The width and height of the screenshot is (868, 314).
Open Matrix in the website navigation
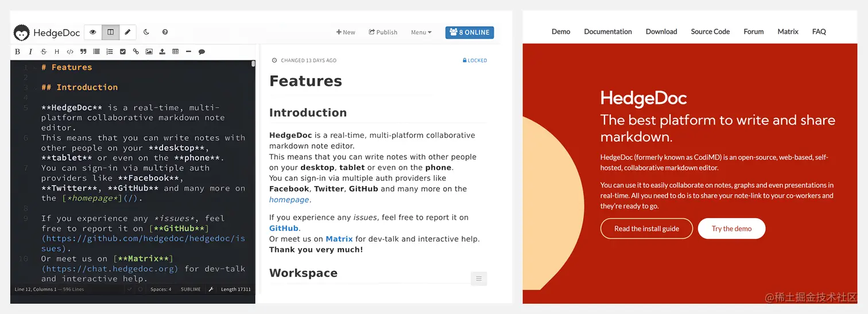click(788, 32)
